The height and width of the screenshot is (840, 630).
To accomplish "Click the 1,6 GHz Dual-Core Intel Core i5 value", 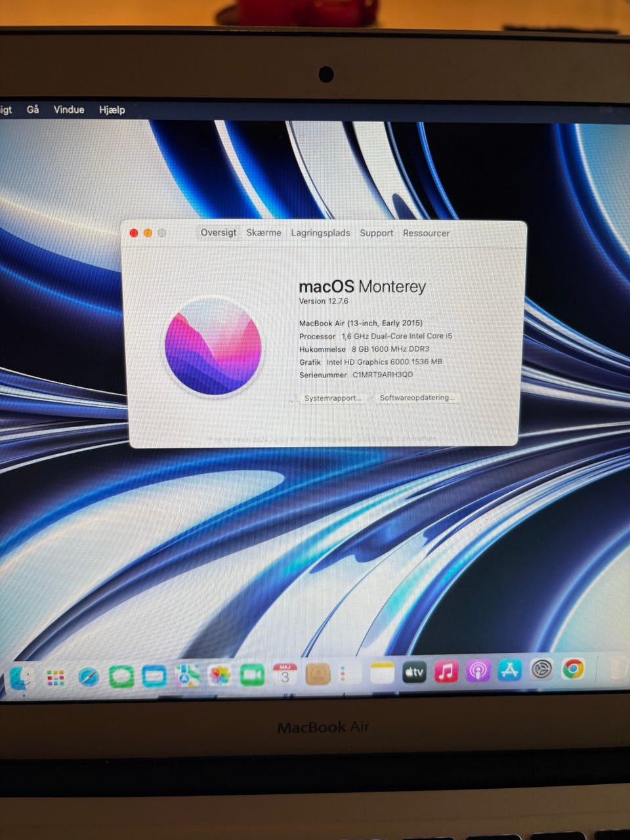I will click(396, 336).
